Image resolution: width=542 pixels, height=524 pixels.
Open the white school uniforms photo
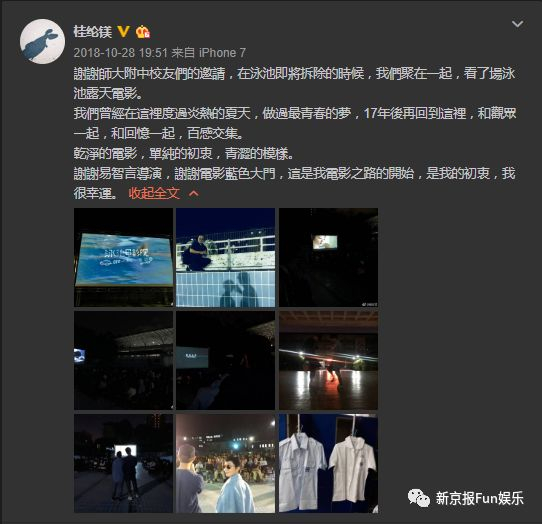click(328, 463)
